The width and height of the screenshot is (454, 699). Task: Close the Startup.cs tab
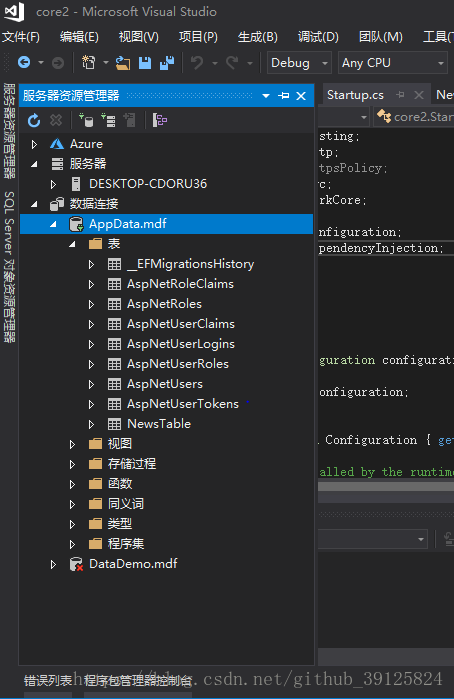tap(418, 95)
